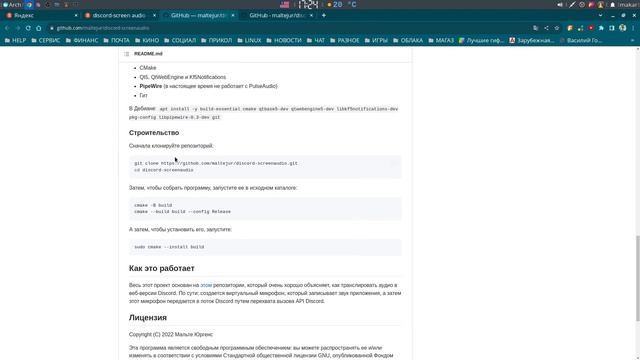Open the НОВОСТИ bookmarks folder
This screenshot has height=360, width=640.
284,40
